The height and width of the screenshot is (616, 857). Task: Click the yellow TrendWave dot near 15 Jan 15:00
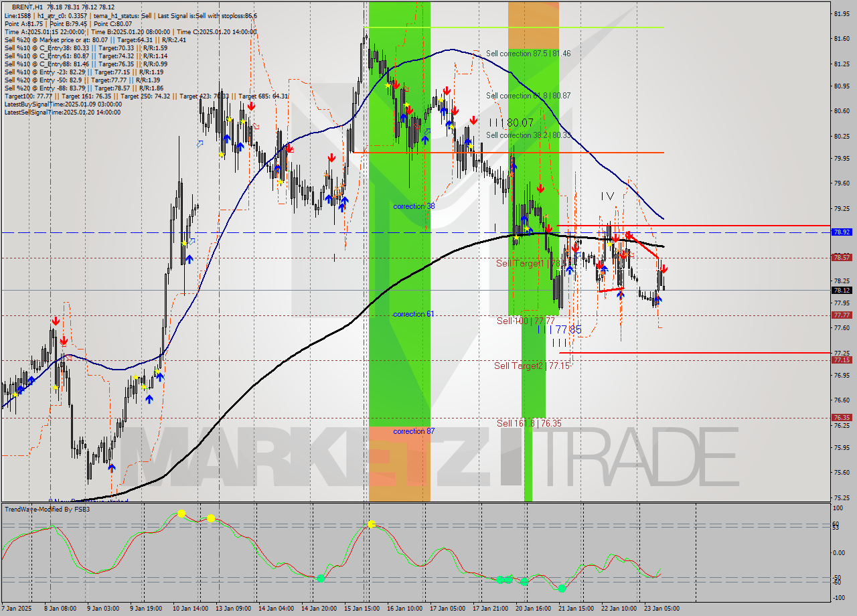click(372, 524)
